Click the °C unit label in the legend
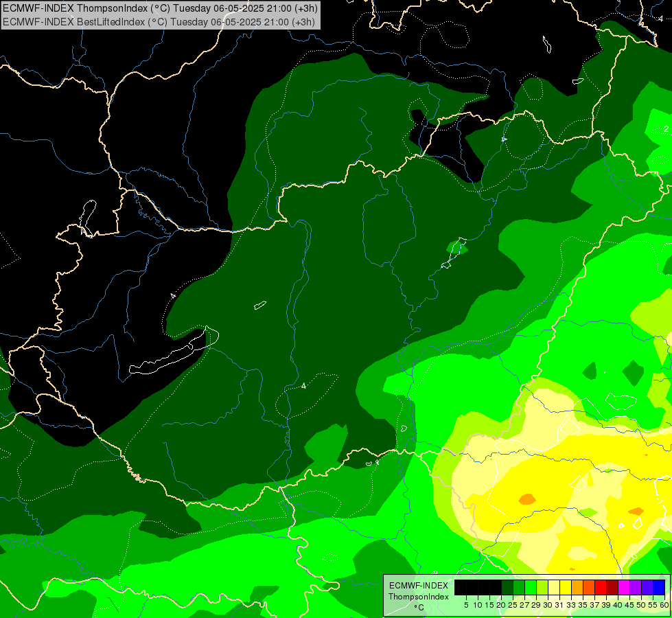Viewport: 672px width, 618px height. [419, 608]
